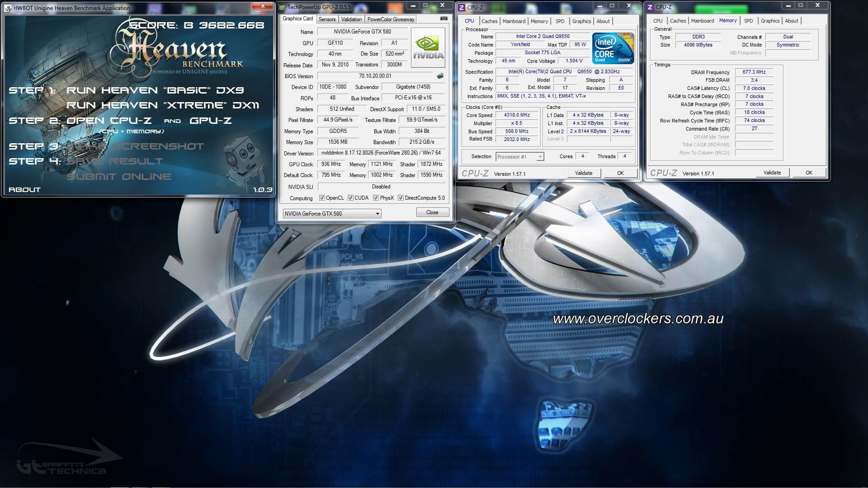
Task: Click Run Heaven "Xtreme" DX11
Action: [x=163, y=105]
